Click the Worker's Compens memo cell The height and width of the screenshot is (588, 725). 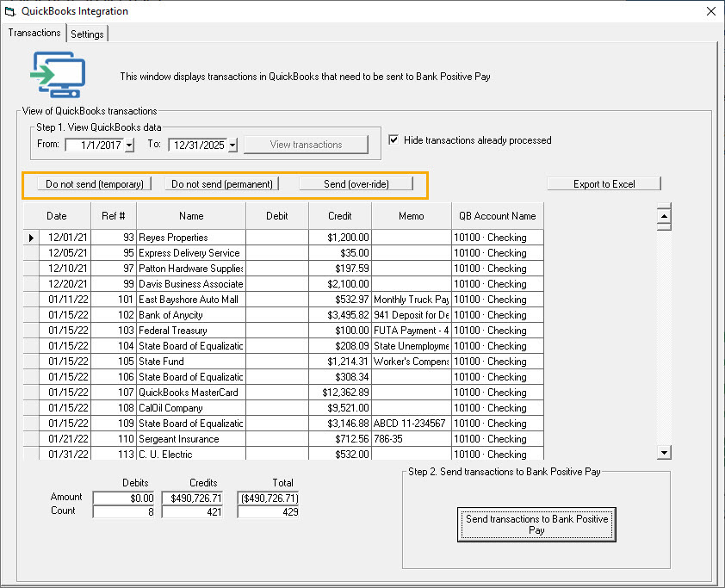411,362
